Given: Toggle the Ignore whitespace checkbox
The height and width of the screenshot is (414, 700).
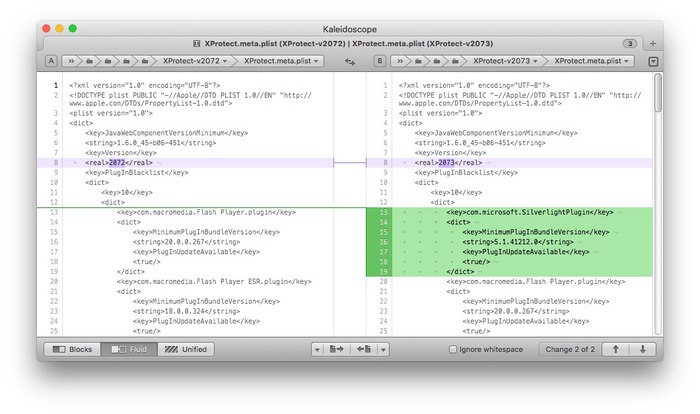Looking at the screenshot, I should tap(453, 349).
